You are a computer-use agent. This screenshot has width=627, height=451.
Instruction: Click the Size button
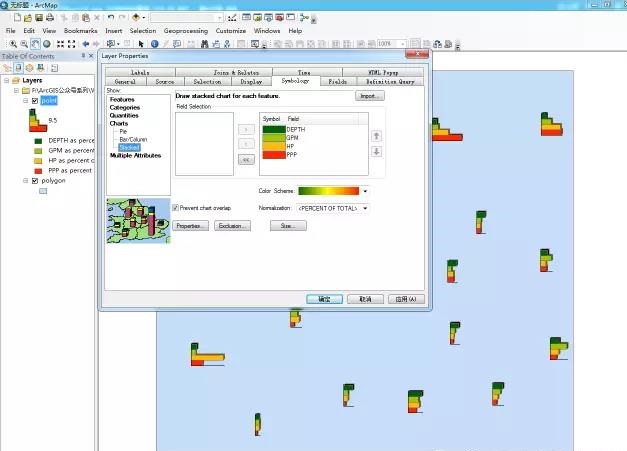tap(288, 226)
